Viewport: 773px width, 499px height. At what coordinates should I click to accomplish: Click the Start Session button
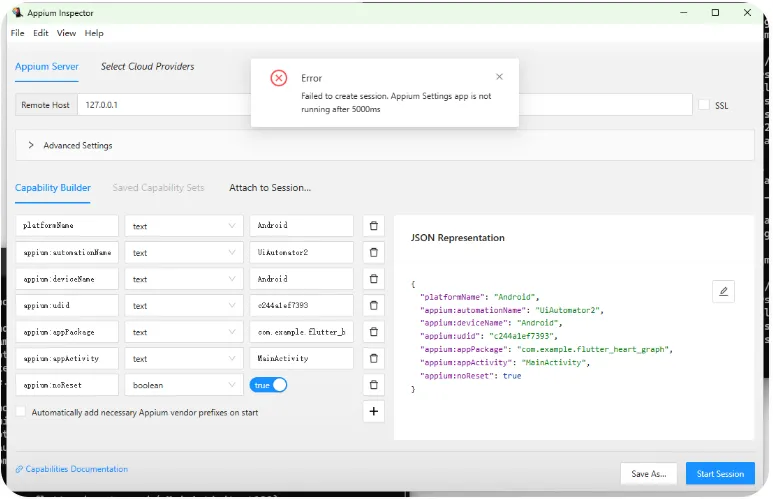tap(720, 473)
